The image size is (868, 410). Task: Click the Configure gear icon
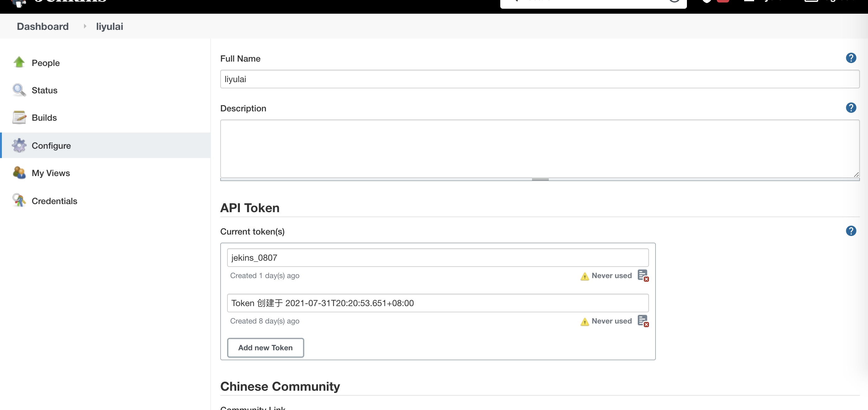19,146
